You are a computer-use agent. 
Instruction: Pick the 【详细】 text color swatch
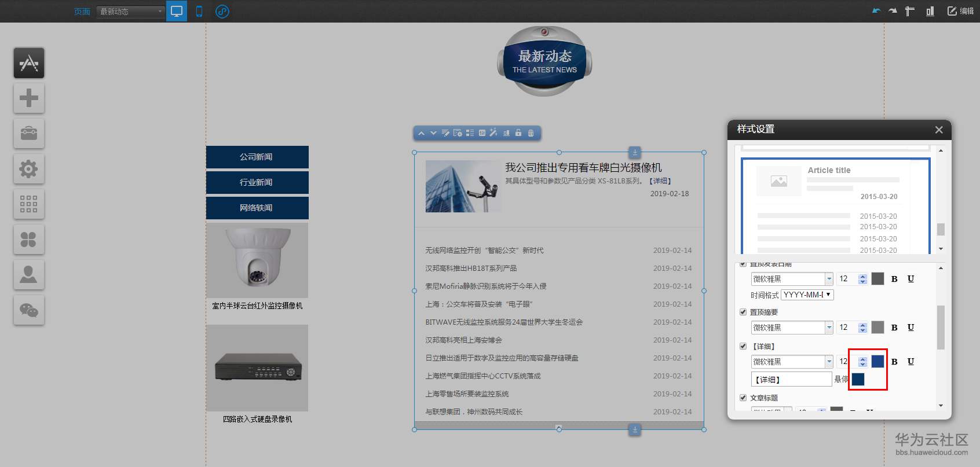(x=878, y=362)
